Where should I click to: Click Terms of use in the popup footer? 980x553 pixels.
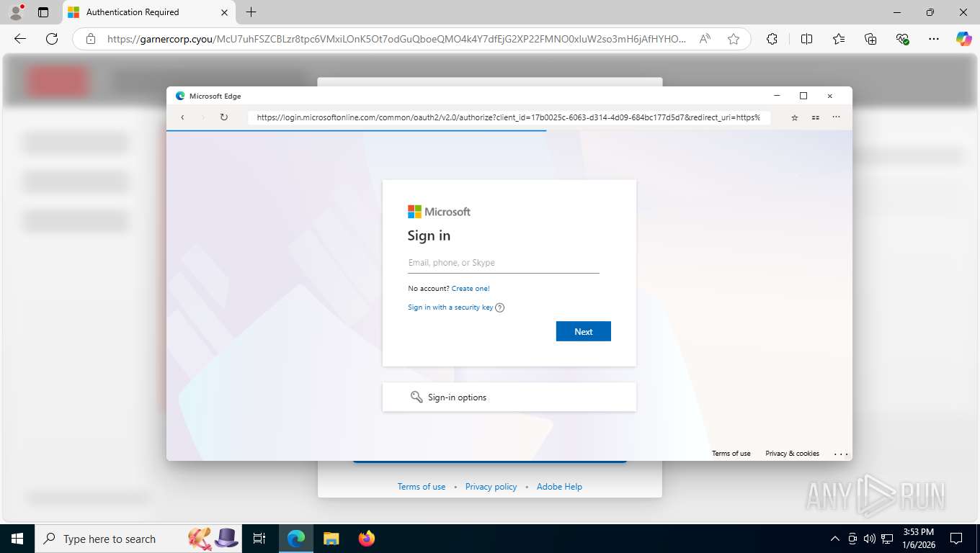(731, 454)
